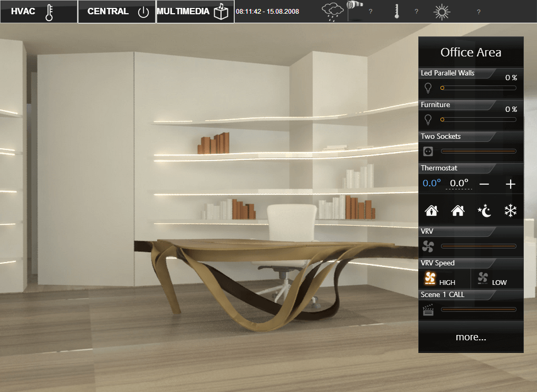Click the windsock wind indicator icon

[354, 11]
